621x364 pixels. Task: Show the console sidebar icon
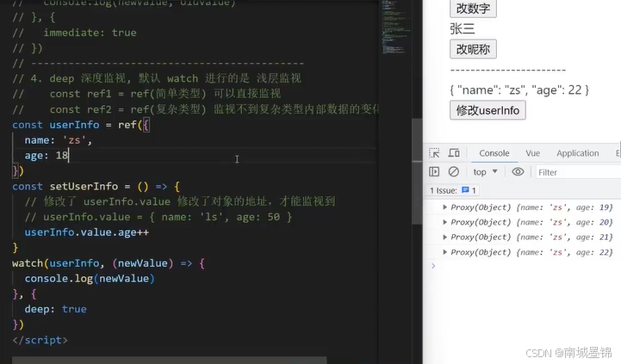(x=434, y=172)
